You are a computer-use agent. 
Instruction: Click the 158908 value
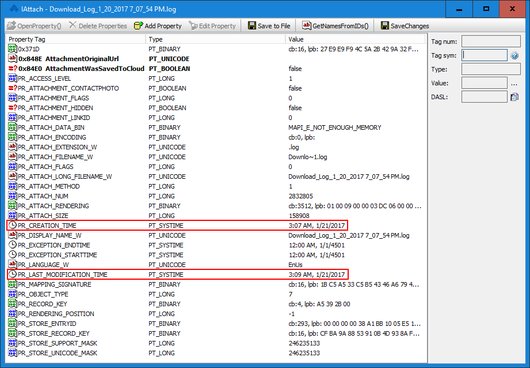(298, 216)
